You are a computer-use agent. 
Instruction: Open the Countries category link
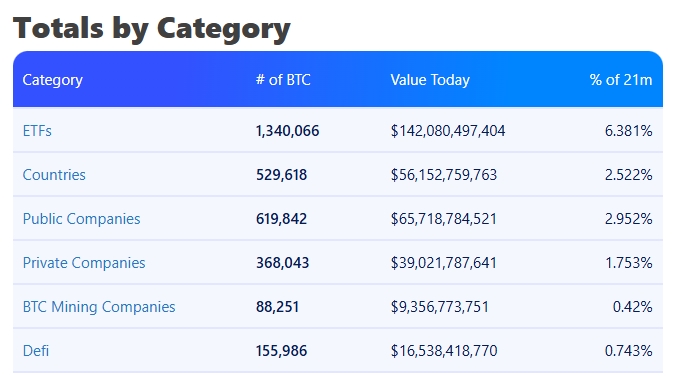coord(54,175)
